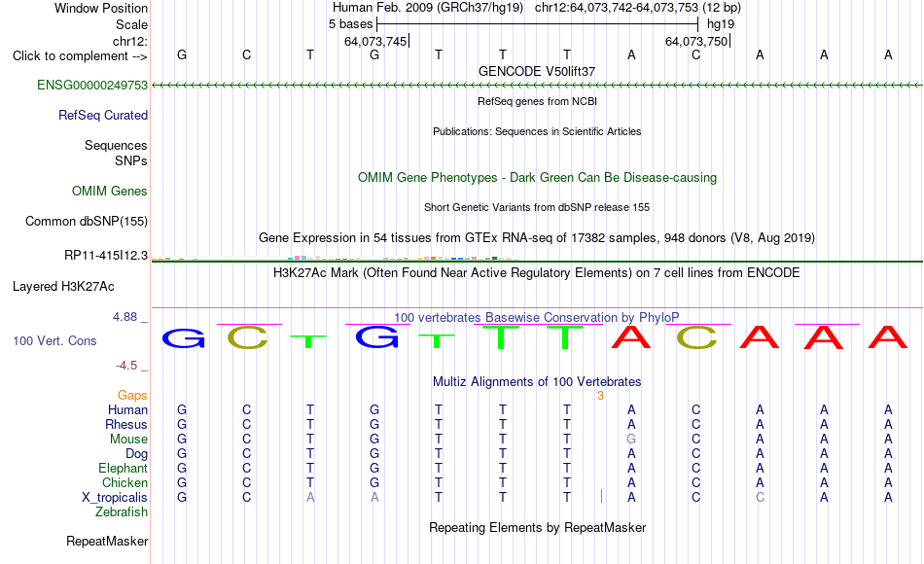924x564 pixels.
Task: Click 'Publications: Sequences in Scientific Articles' title
Action: pyautogui.click(x=537, y=131)
